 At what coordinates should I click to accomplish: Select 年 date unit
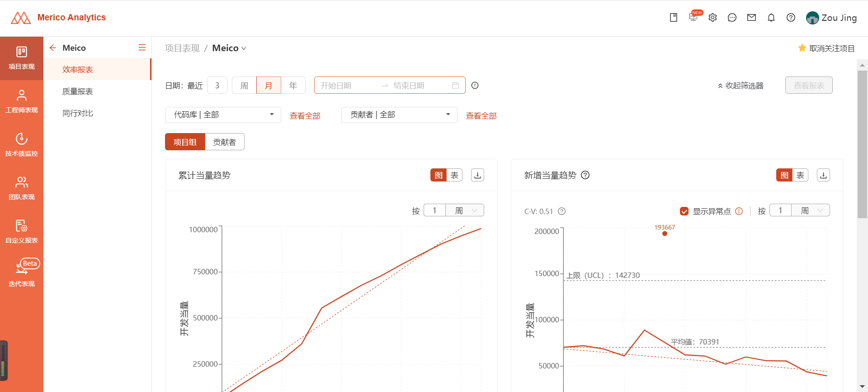coord(293,85)
